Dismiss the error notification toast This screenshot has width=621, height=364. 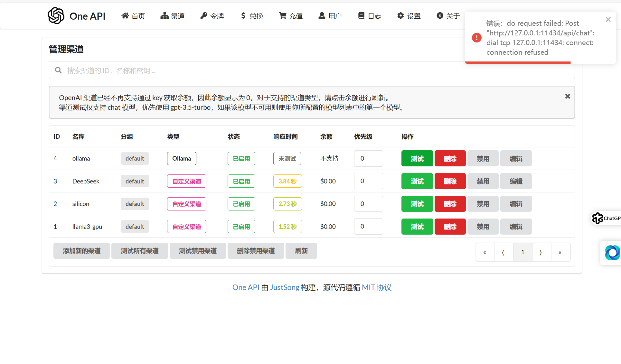pyautogui.click(x=608, y=20)
